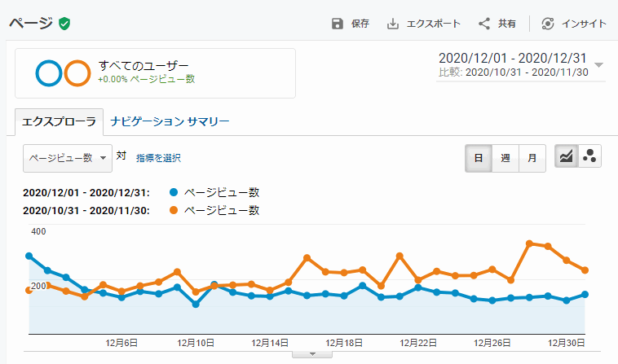Click the 保存 label
618x364 pixels.
tap(360, 24)
